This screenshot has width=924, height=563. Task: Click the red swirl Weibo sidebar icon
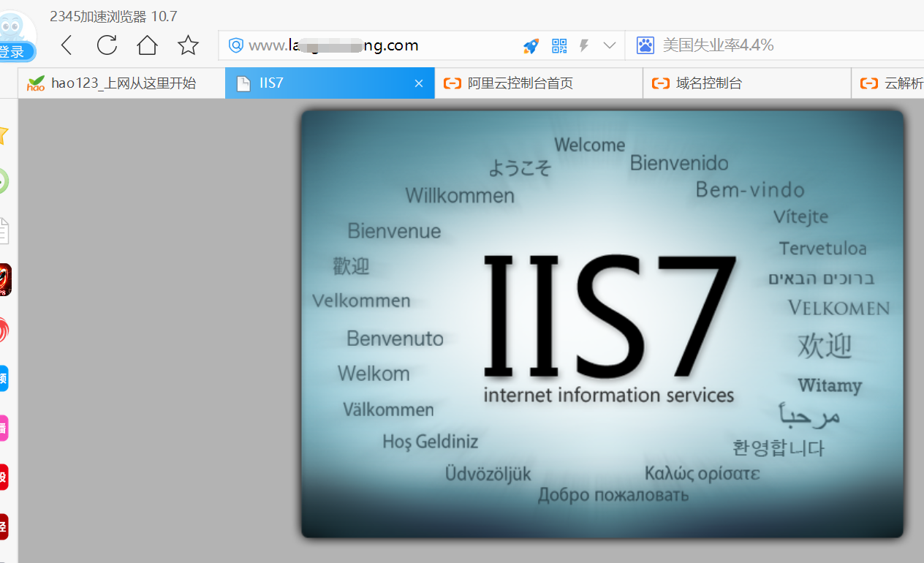tap(4, 330)
